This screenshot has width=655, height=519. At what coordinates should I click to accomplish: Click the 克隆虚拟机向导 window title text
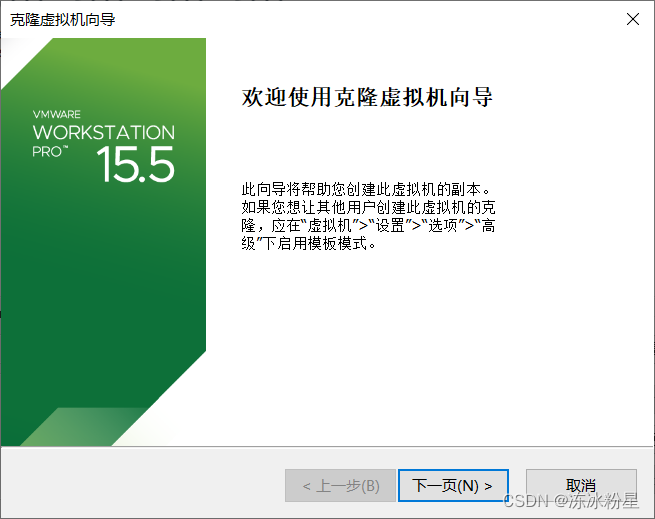(x=63, y=20)
